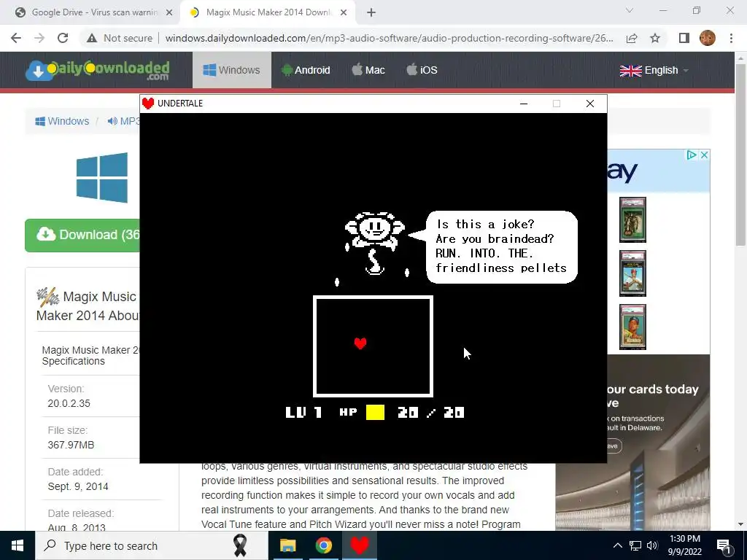Close the eBay ad with X
This screenshot has width=747, height=560.
(704, 155)
